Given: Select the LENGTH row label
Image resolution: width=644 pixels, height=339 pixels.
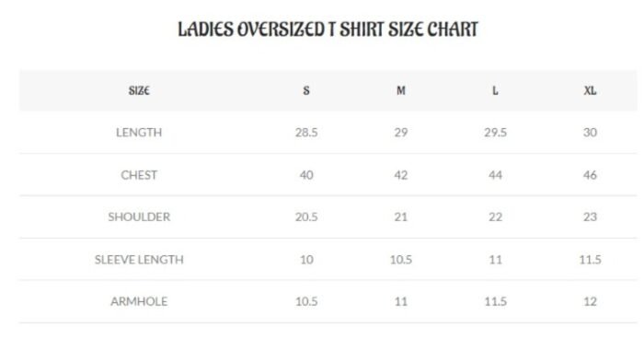Looking at the screenshot, I should (139, 133).
